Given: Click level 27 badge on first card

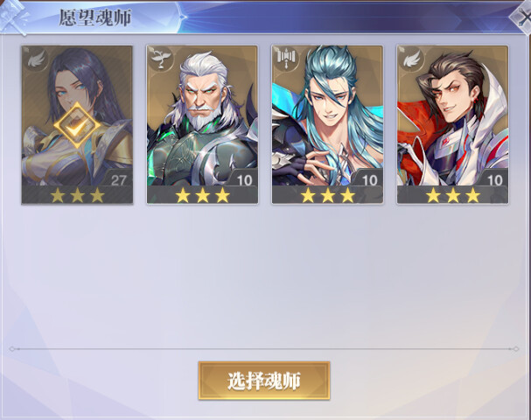Looking at the screenshot, I should pyautogui.click(x=118, y=180).
